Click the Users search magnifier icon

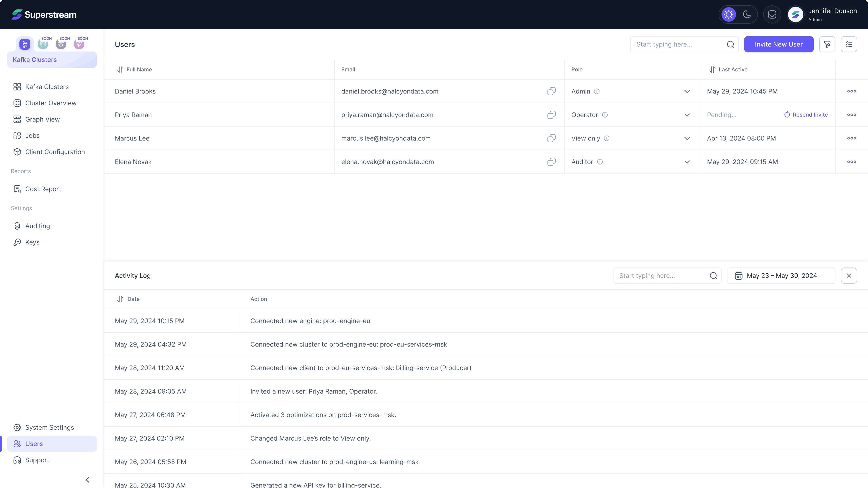[730, 44]
